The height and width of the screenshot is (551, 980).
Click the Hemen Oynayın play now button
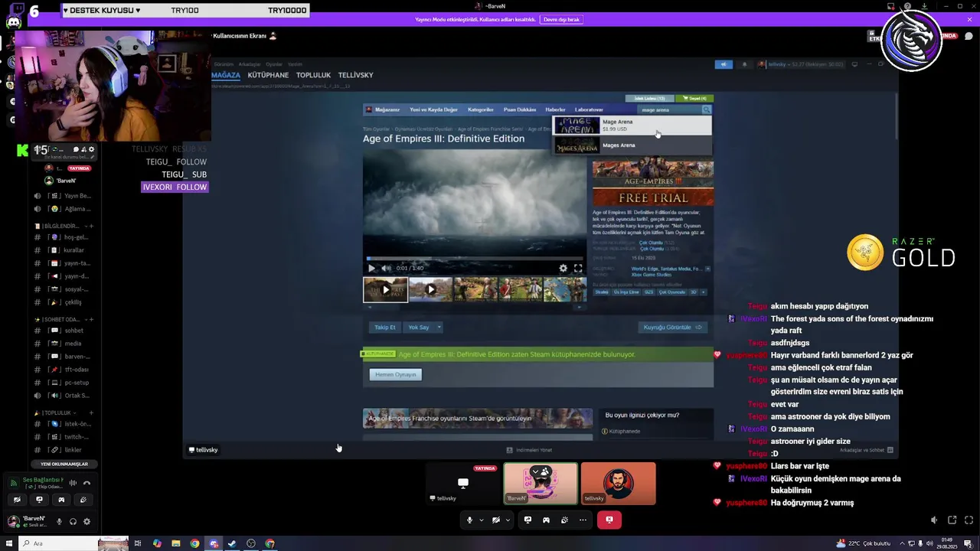396,374
